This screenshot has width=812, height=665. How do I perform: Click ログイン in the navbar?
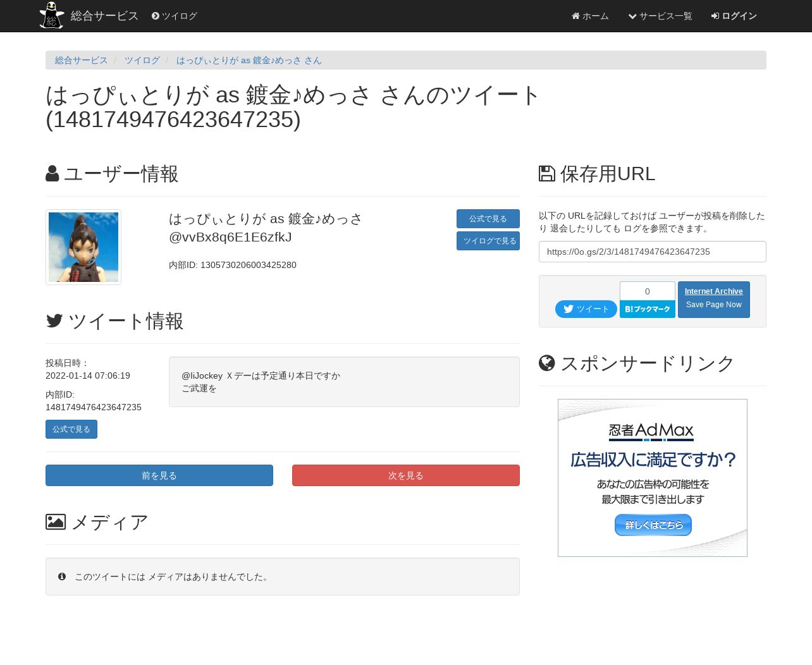coord(734,16)
